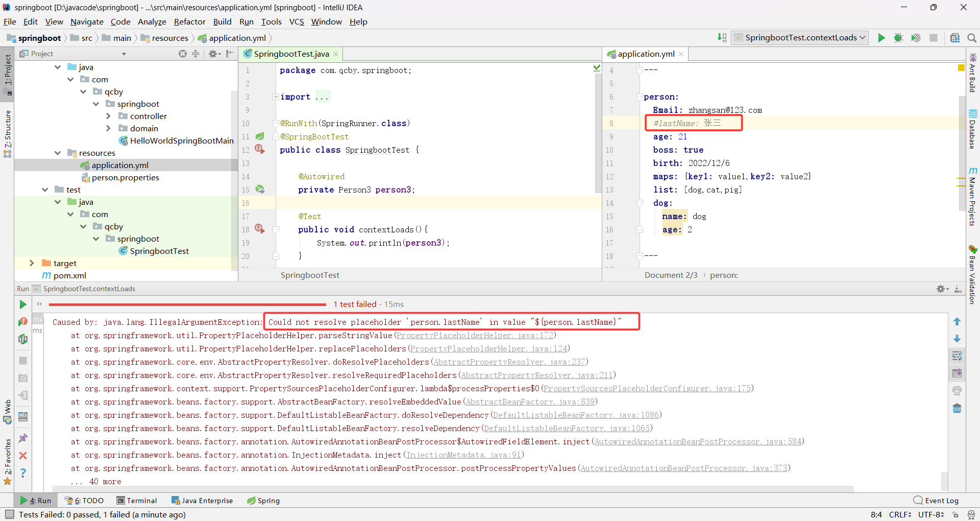Viewport: 980px width, 521px height.
Task: Click the run-class gutter icon on line 12
Action: tap(260, 149)
